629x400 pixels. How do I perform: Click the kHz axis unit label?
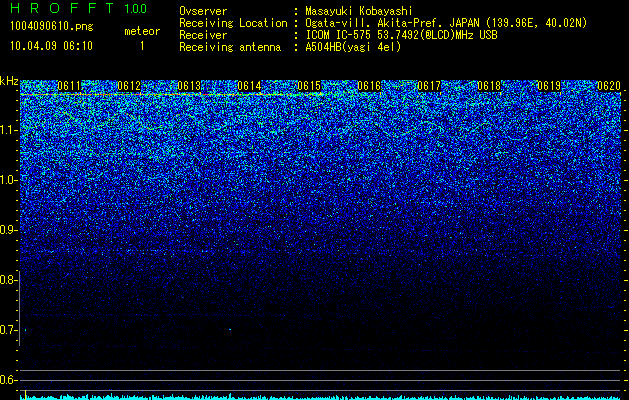(x=9, y=81)
